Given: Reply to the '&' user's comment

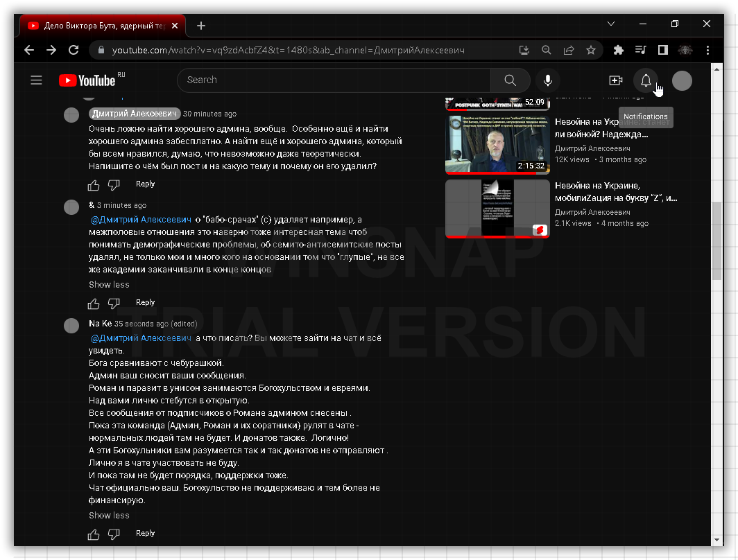Looking at the screenshot, I should click(145, 302).
